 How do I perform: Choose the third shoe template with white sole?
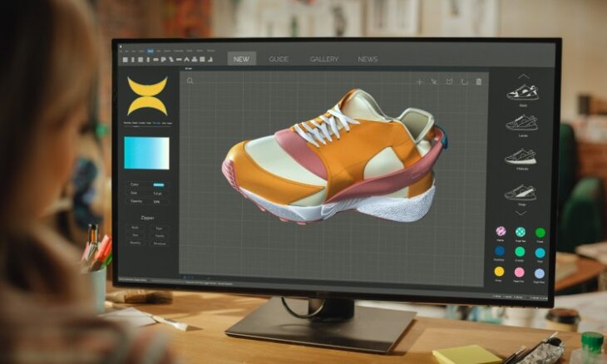[521, 157]
